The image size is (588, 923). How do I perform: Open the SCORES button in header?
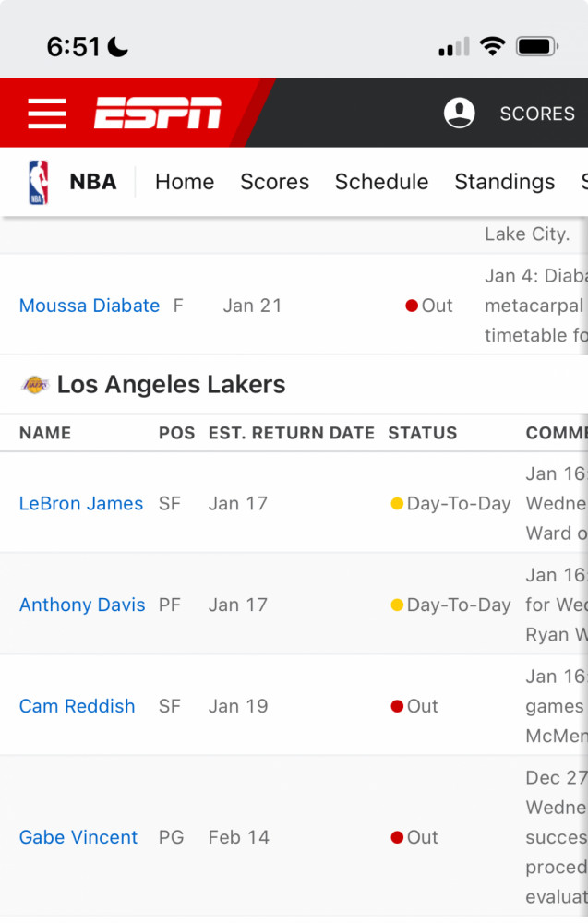point(537,113)
